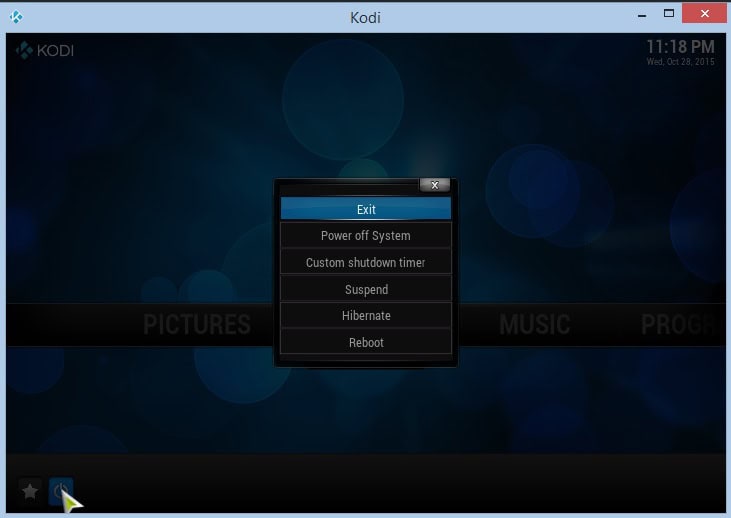Click the Favourites star icon
This screenshot has width=731, height=518.
coord(30,491)
